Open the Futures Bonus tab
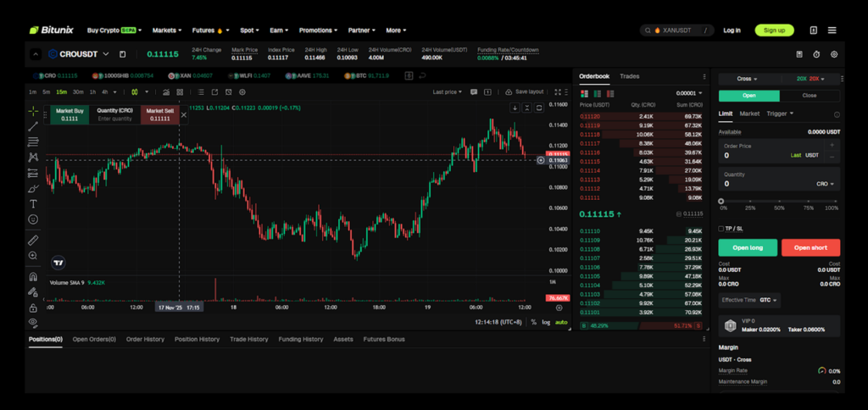This screenshot has height=410, width=868. tap(384, 339)
